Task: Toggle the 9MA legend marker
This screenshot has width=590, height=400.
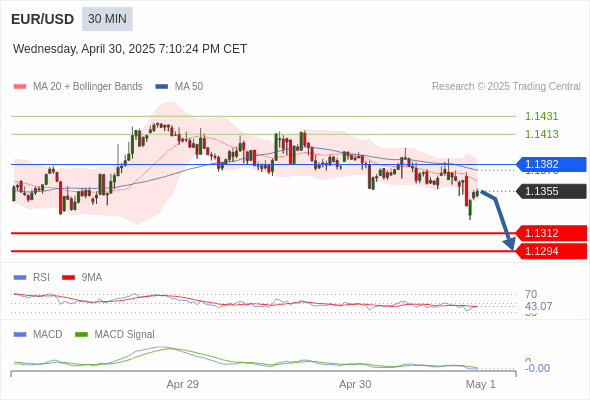Action: click(68, 278)
